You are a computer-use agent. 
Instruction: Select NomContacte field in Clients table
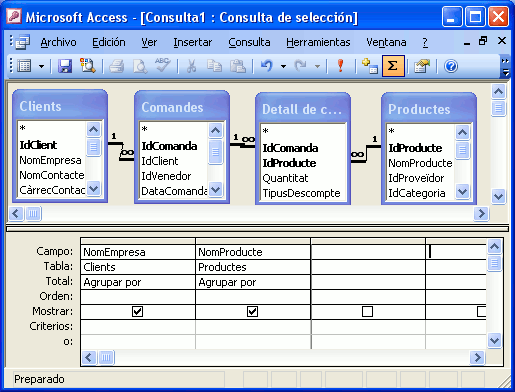[52, 175]
